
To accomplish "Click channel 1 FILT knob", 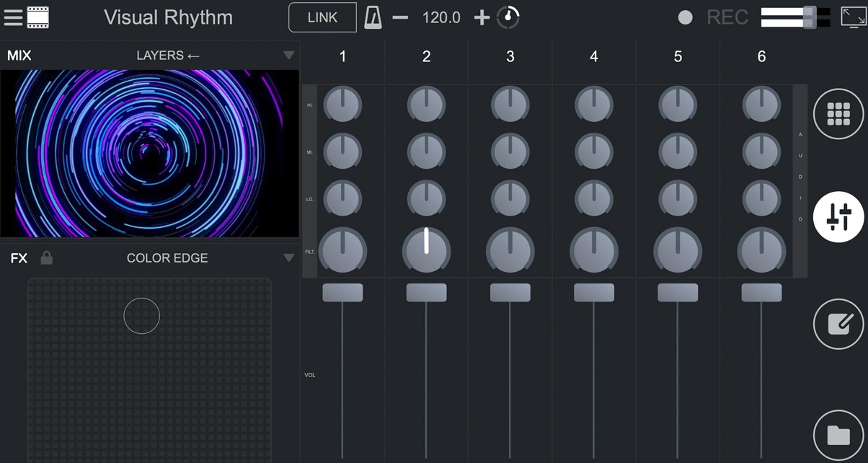I will click(342, 250).
